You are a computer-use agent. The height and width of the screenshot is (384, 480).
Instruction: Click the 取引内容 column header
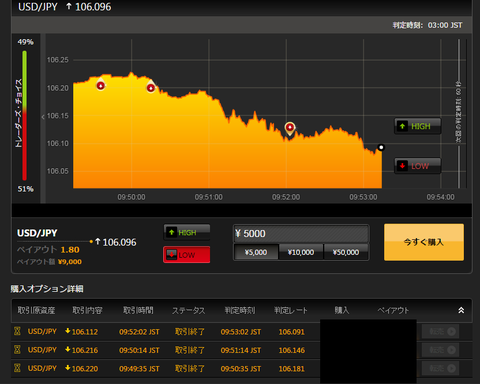[x=87, y=310]
